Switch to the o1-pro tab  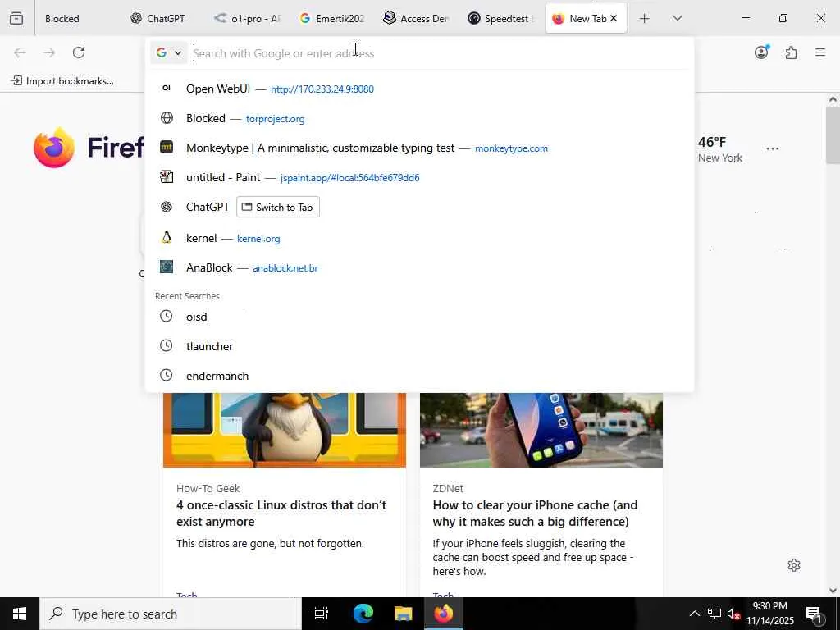point(248,18)
